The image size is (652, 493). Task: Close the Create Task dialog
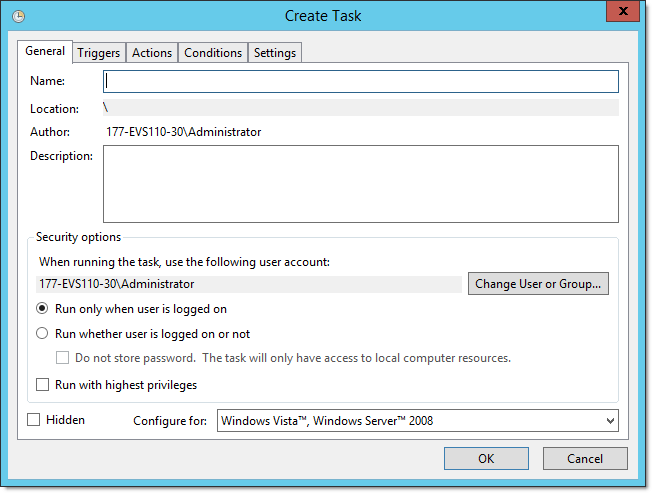[x=621, y=13]
